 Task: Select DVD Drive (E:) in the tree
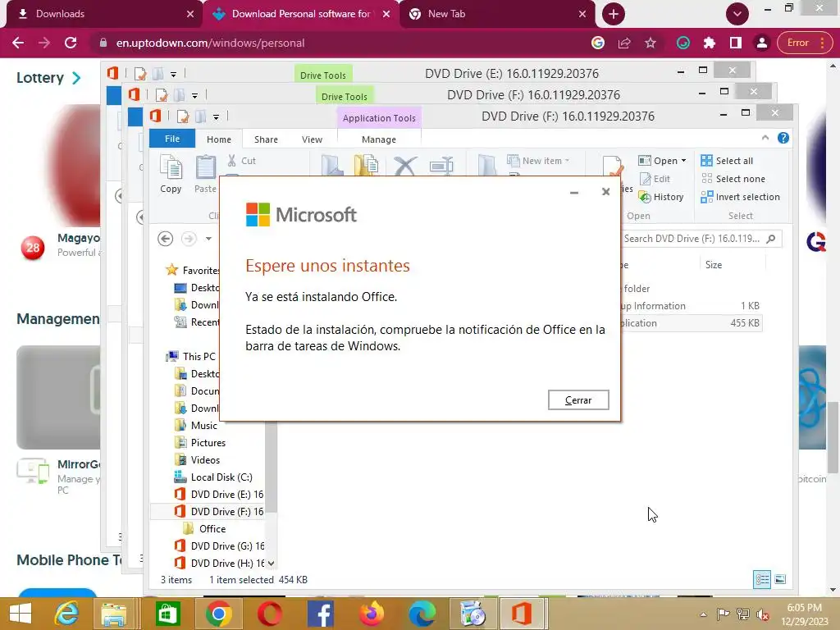[219, 494]
